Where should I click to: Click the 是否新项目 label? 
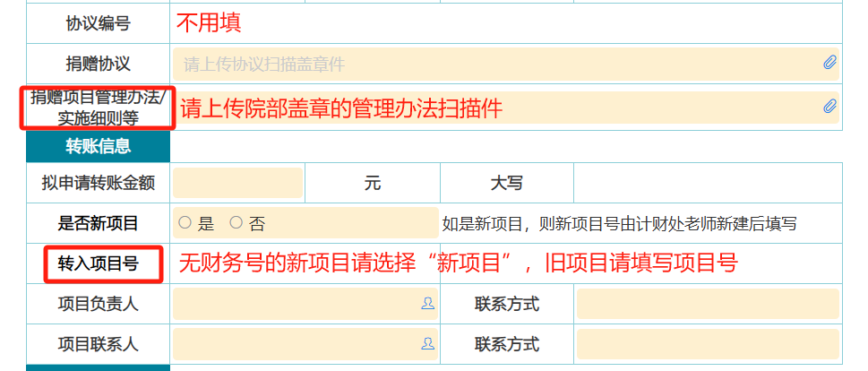(x=98, y=223)
